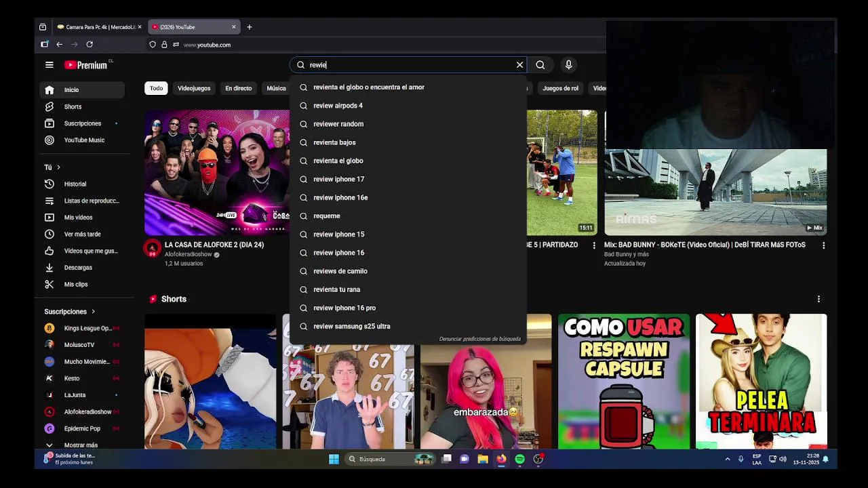Choose suggestion revienta el globo o encuentra el amor
The image size is (868, 488).
408,87
